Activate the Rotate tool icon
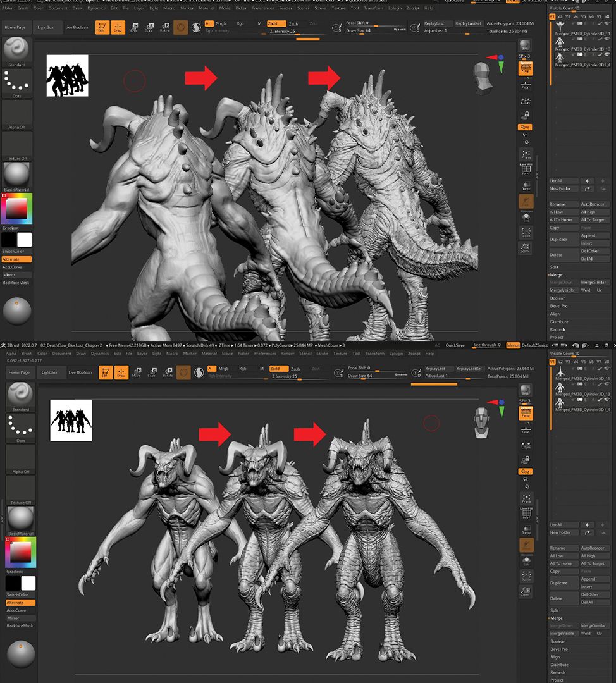Image resolution: width=616 pixels, height=683 pixels. pyautogui.click(x=165, y=28)
